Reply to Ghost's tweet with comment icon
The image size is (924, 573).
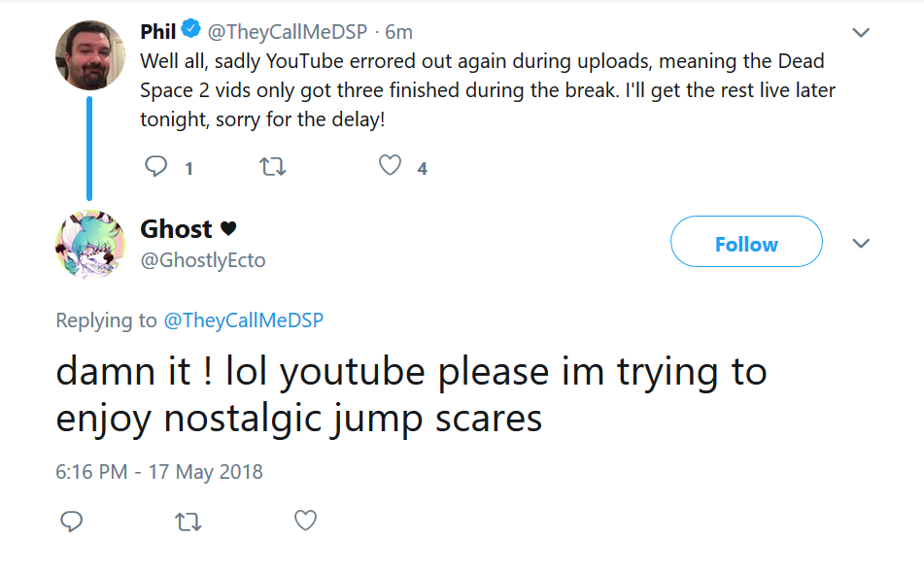[x=71, y=522]
